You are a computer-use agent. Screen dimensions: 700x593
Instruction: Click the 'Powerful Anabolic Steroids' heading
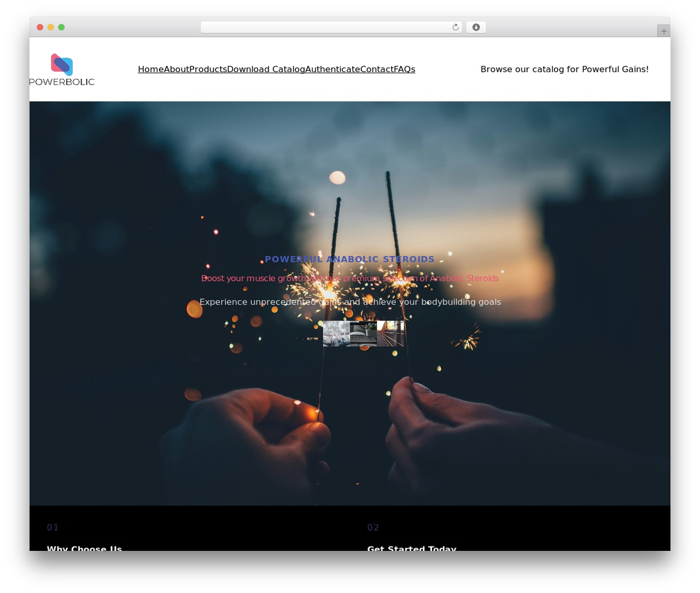(350, 259)
